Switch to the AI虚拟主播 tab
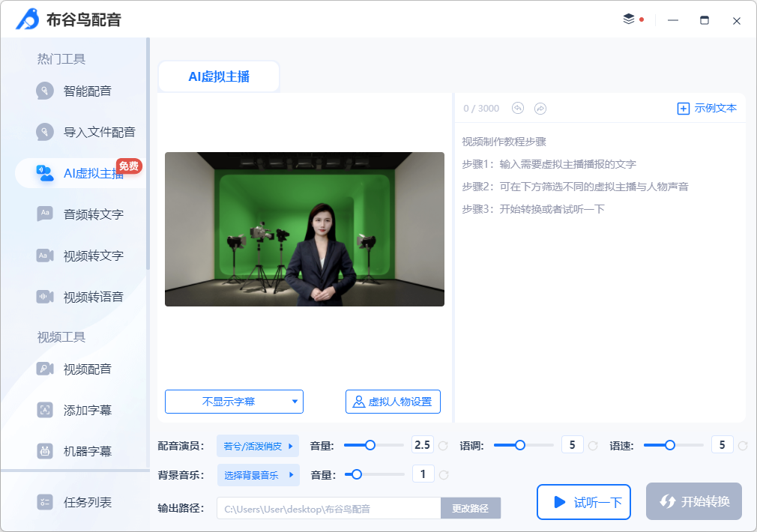Image resolution: width=757 pixels, height=532 pixels. 218,76
